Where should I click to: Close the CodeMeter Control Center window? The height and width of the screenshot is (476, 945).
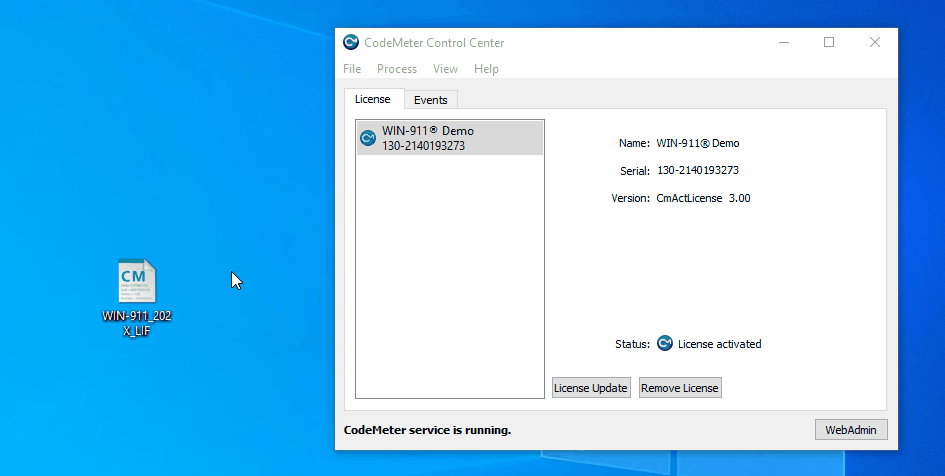874,42
